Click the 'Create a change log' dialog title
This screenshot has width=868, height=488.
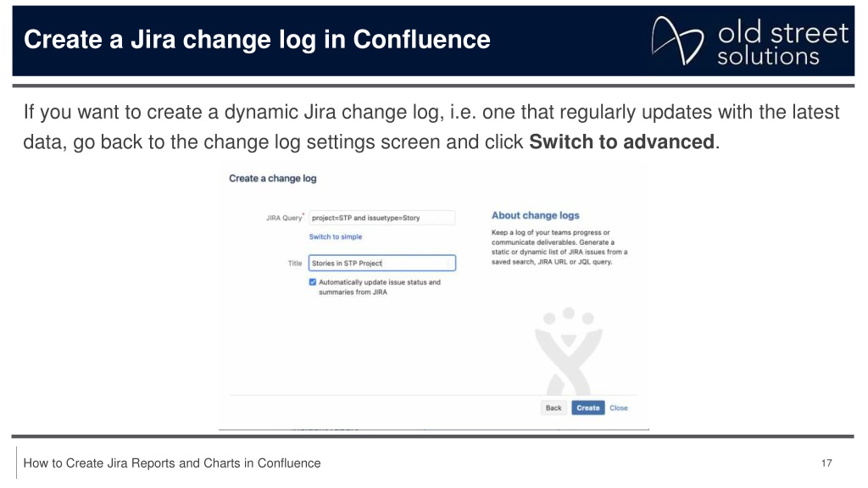point(273,178)
